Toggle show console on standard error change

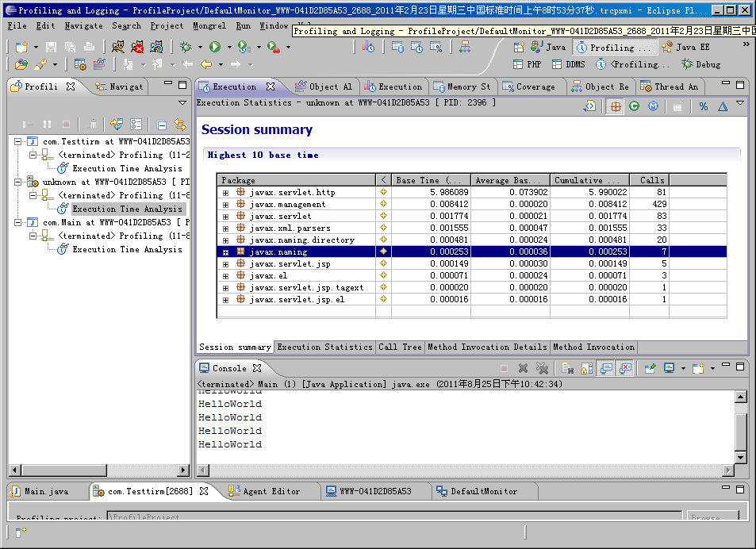pos(625,368)
